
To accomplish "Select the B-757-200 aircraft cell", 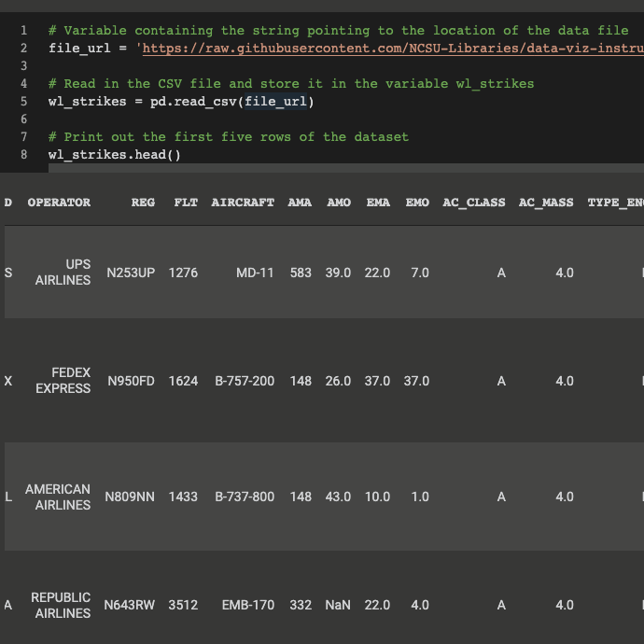I will click(x=245, y=381).
